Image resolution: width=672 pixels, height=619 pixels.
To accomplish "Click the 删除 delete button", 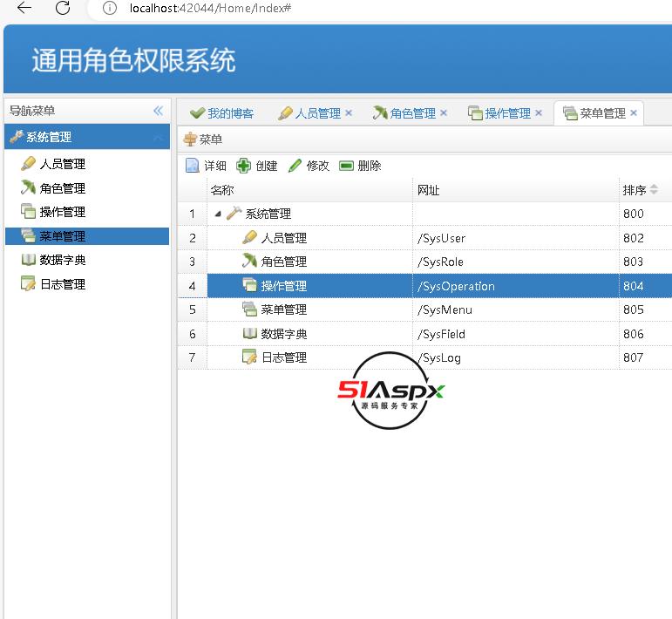I will 360,166.
